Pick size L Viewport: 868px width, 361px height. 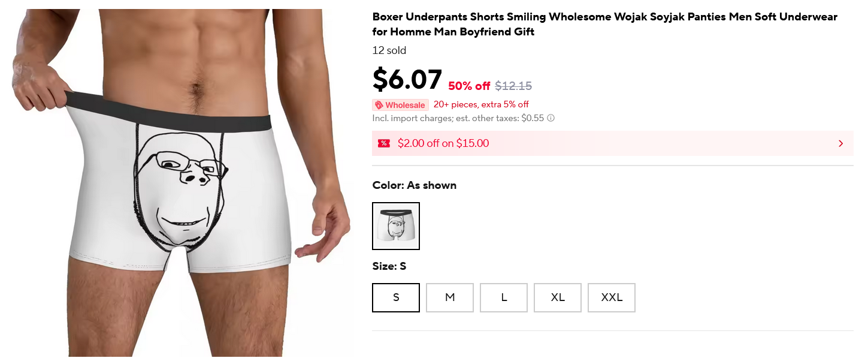click(504, 297)
